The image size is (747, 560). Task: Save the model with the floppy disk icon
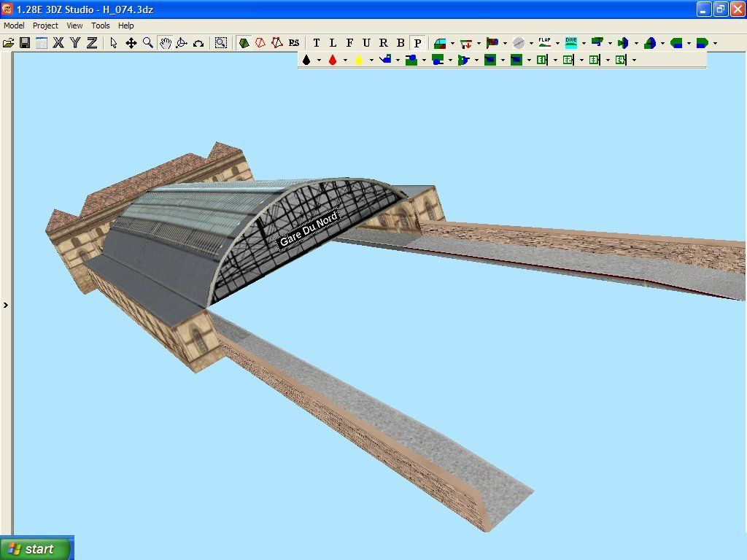(25, 43)
